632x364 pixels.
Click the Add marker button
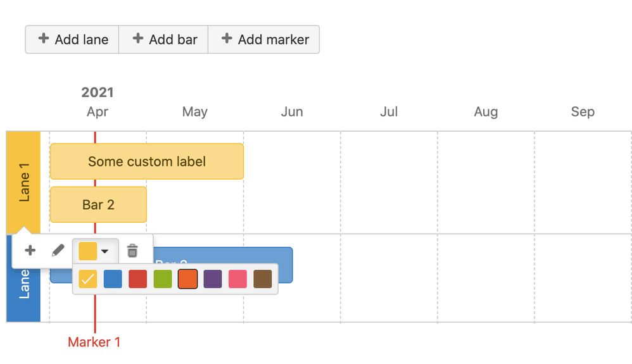point(264,39)
